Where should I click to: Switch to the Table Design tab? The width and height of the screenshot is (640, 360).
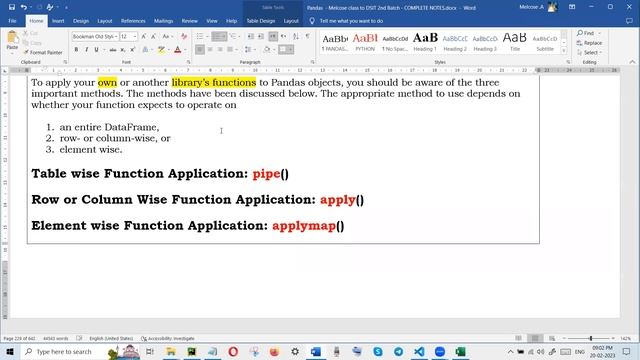260,21
